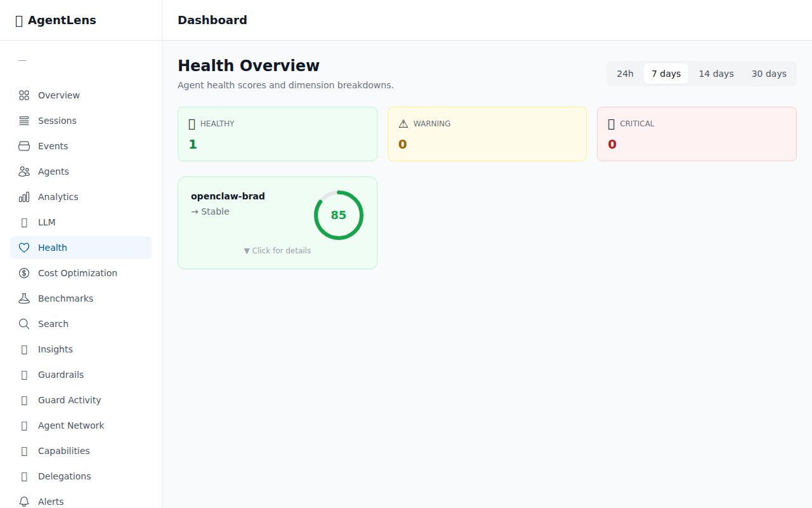This screenshot has width=812, height=508.
Task: Open the Cost Optimization dollar icon
Action: [x=24, y=273]
